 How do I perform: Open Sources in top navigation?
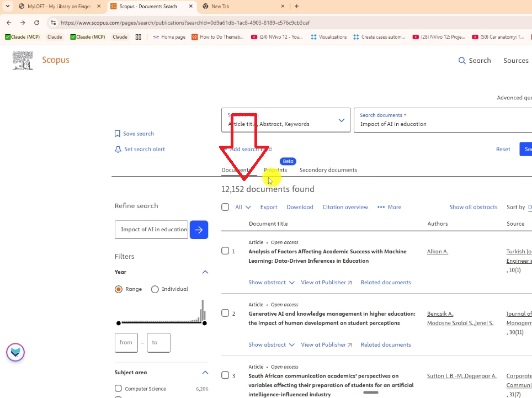pyautogui.click(x=515, y=60)
